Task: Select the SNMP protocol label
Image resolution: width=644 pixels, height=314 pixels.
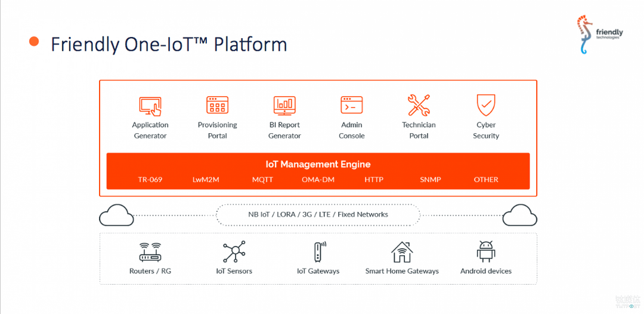Action: [431, 180]
